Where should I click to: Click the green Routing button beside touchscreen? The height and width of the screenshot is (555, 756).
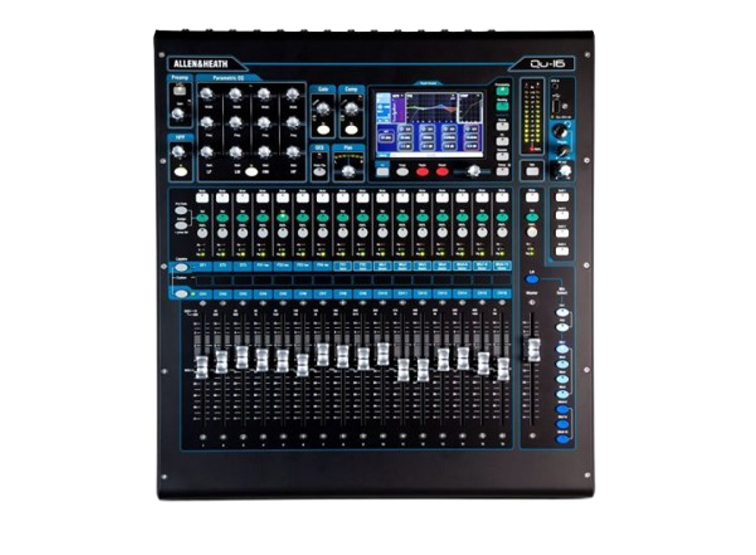pos(502,106)
